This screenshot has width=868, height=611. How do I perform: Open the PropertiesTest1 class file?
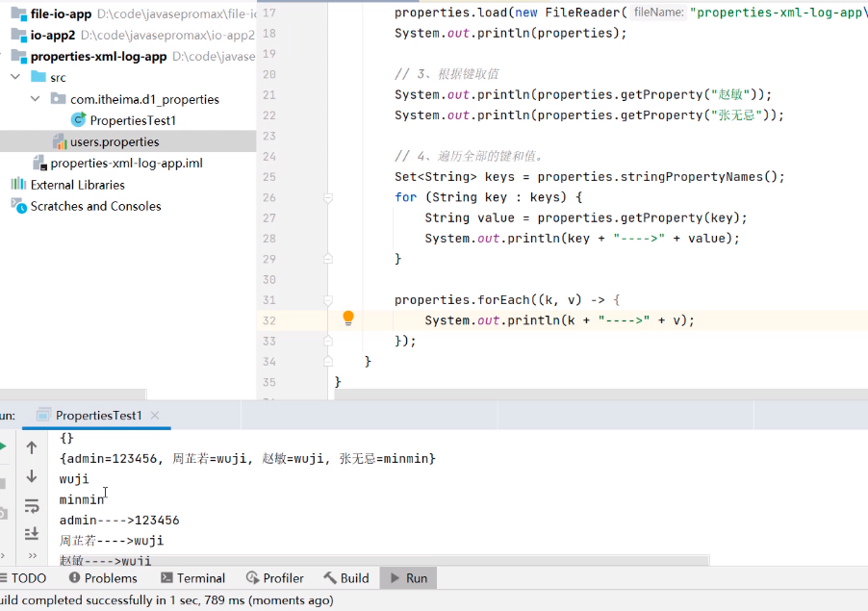tap(133, 120)
